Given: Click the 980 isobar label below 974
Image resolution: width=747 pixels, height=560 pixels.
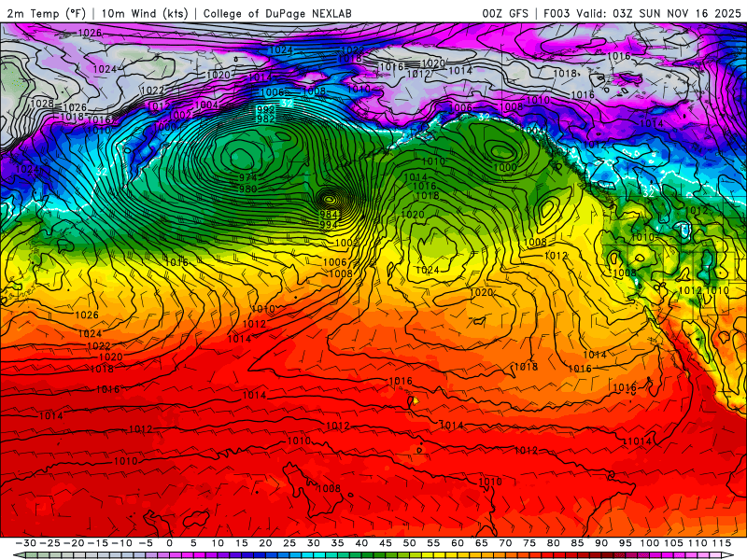Looking at the screenshot, I should (x=247, y=189).
